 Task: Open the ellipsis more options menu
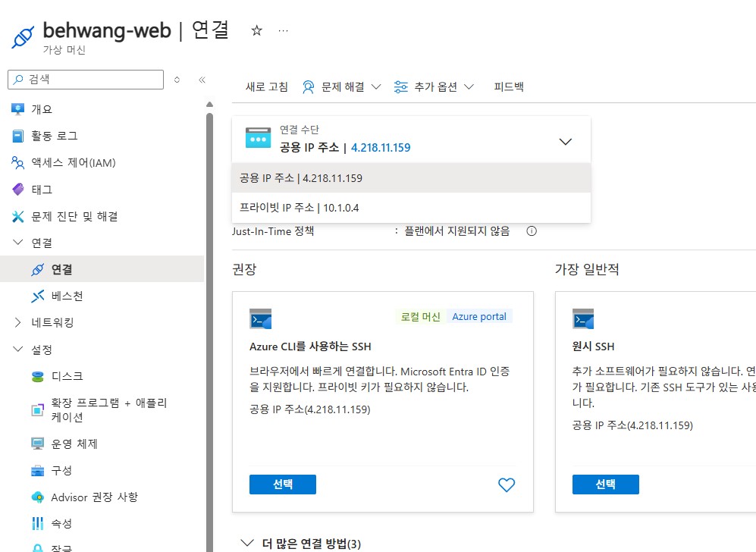pos(283,31)
